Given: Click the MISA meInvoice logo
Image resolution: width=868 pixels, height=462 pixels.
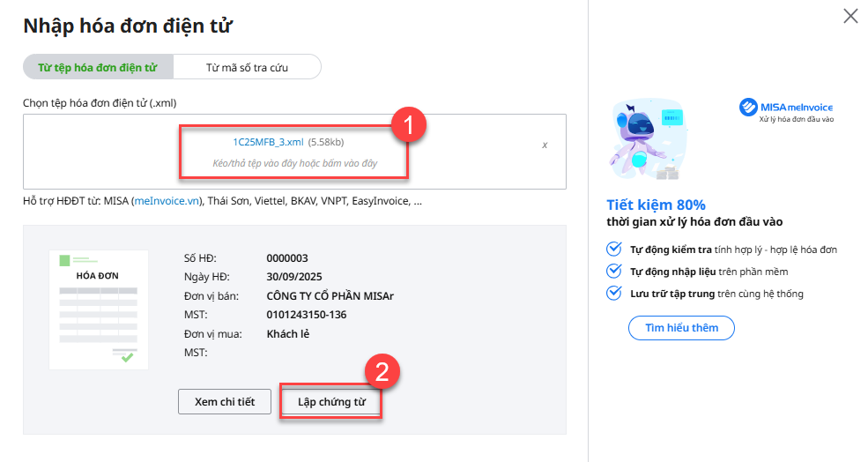Looking at the screenshot, I should point(786,110).
